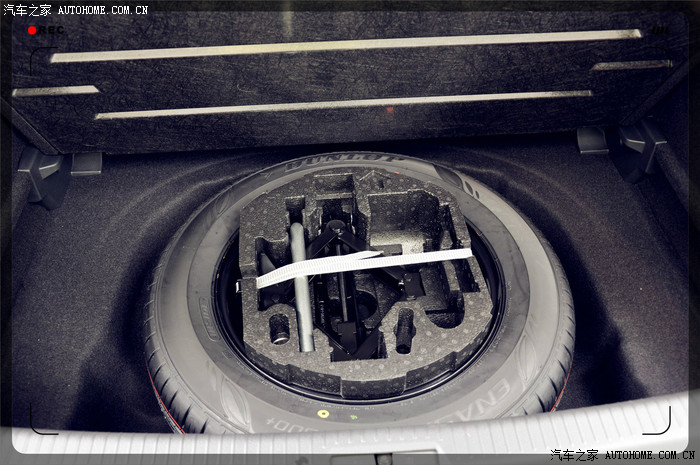
Task: Click the short silver strip on the board's left
Action: (x=55, y=91)
